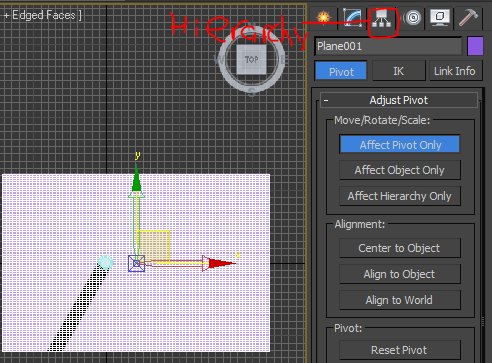Open the Create command panel tab
This screenshot has height=363, width=492.
[324, 17]
